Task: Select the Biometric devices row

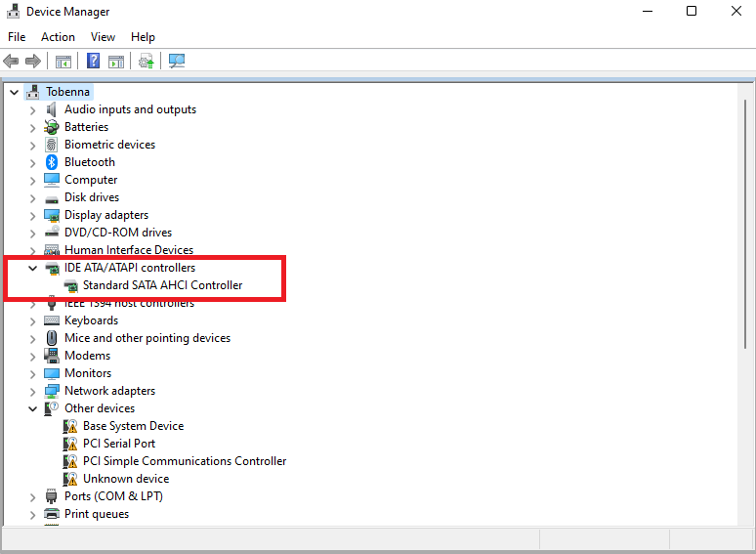Action: (110, 145)
